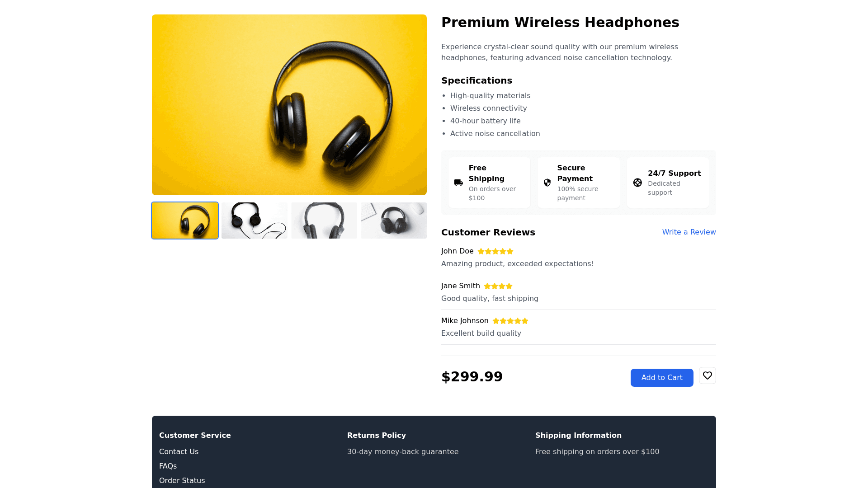Click the free shipping truck icon
This screenshot has height=488, width=868.
tap(458, 183)
